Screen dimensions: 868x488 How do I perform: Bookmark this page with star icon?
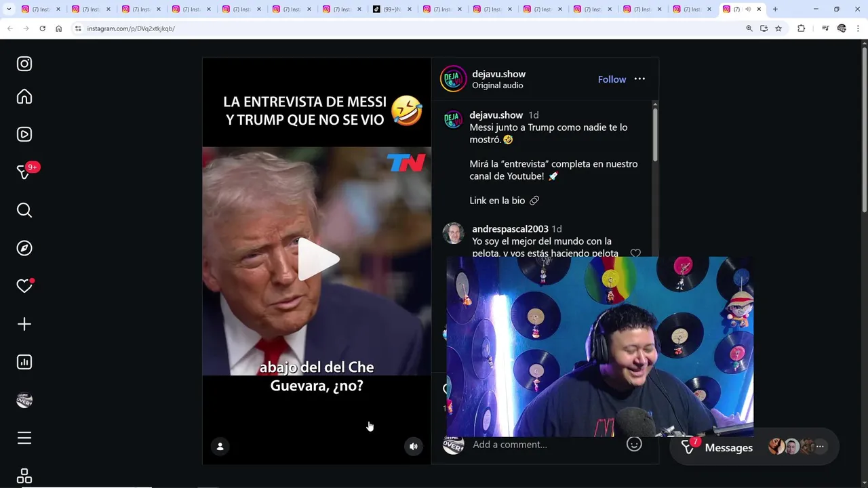click(x=778, y=28)
